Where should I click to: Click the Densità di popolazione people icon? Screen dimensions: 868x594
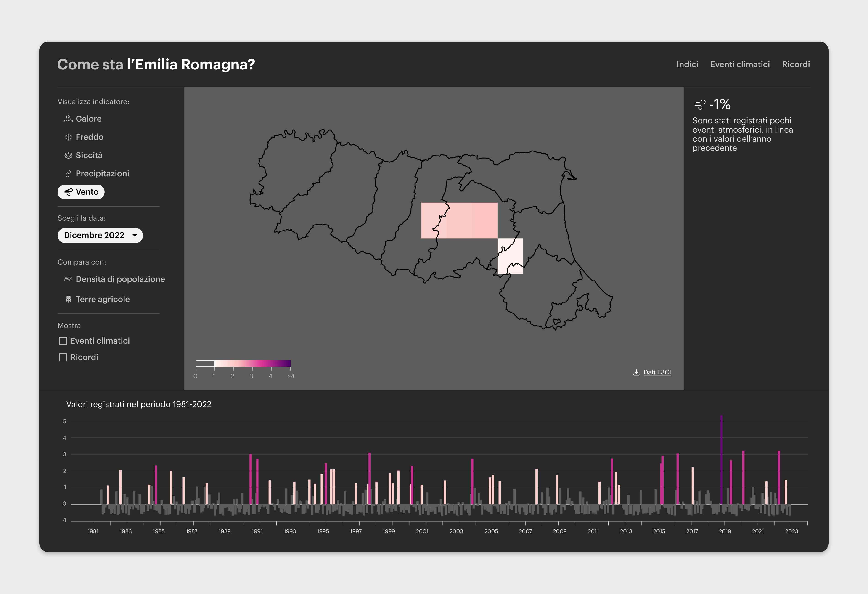68,279
